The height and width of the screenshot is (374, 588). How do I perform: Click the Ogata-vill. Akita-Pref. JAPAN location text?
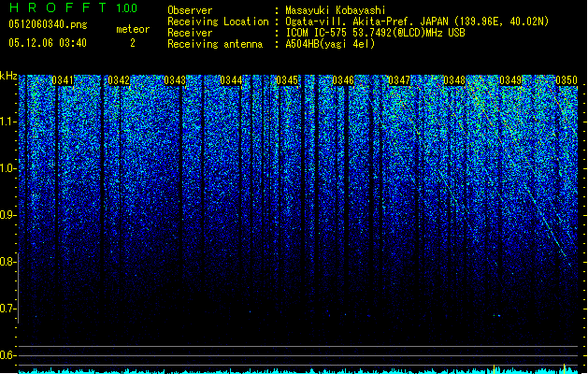click(x=417, y=22)
